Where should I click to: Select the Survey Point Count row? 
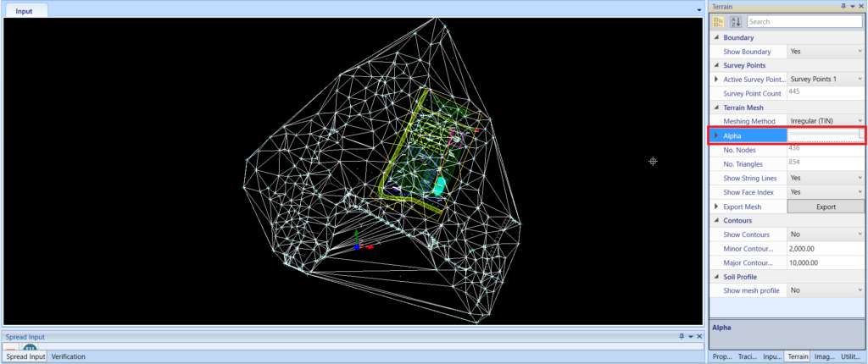(x=787, y=93)
